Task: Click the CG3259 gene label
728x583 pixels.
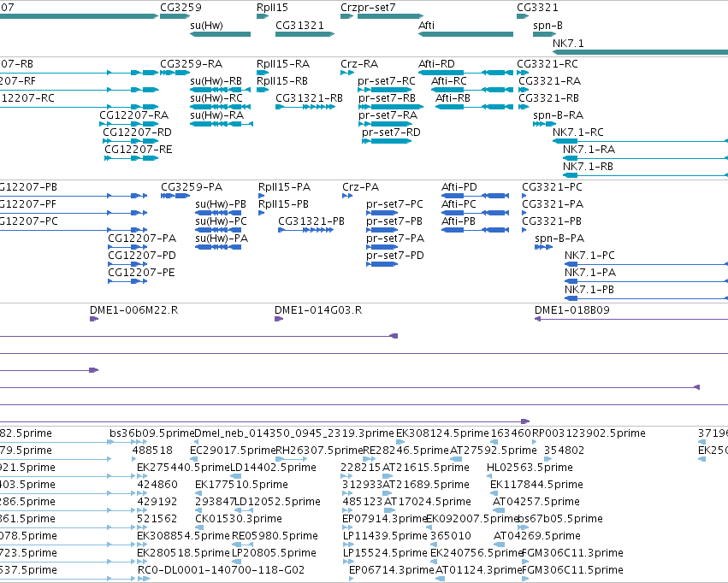Action: tap(181, 8)
